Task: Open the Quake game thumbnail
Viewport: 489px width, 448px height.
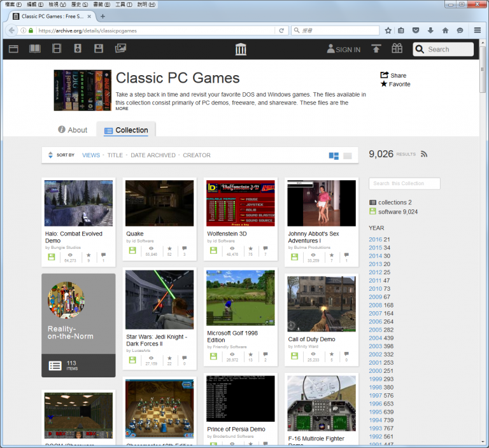Action: (159, 203)
